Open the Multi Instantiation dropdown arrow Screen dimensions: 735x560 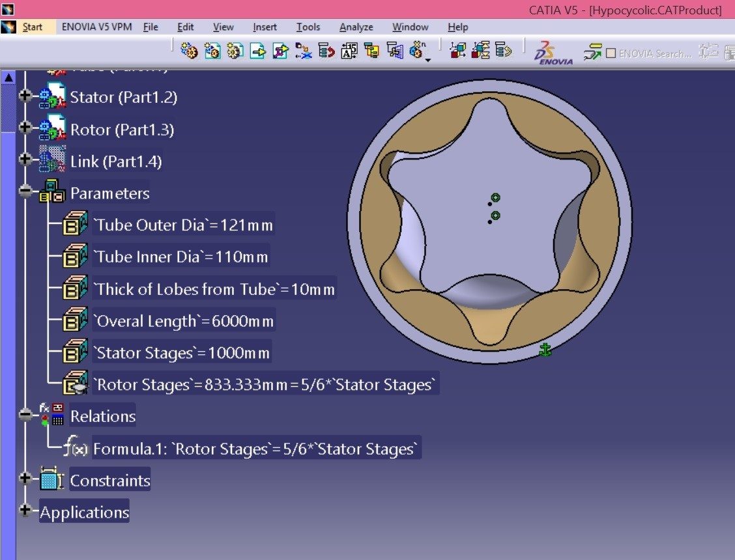pyautogui.click(x=428, y=60)
